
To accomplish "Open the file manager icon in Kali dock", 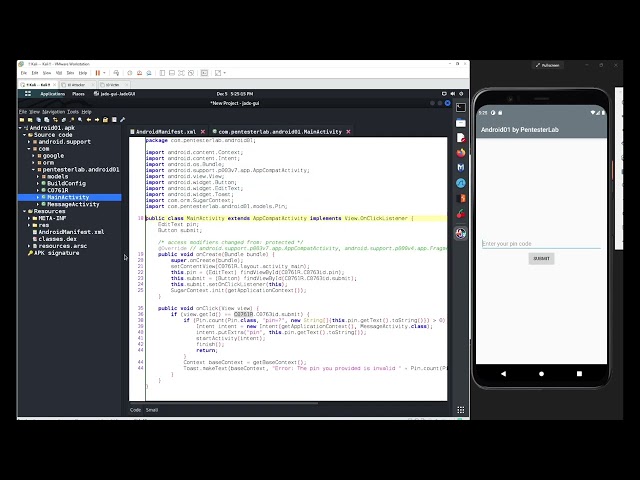I will pos(461,122).
